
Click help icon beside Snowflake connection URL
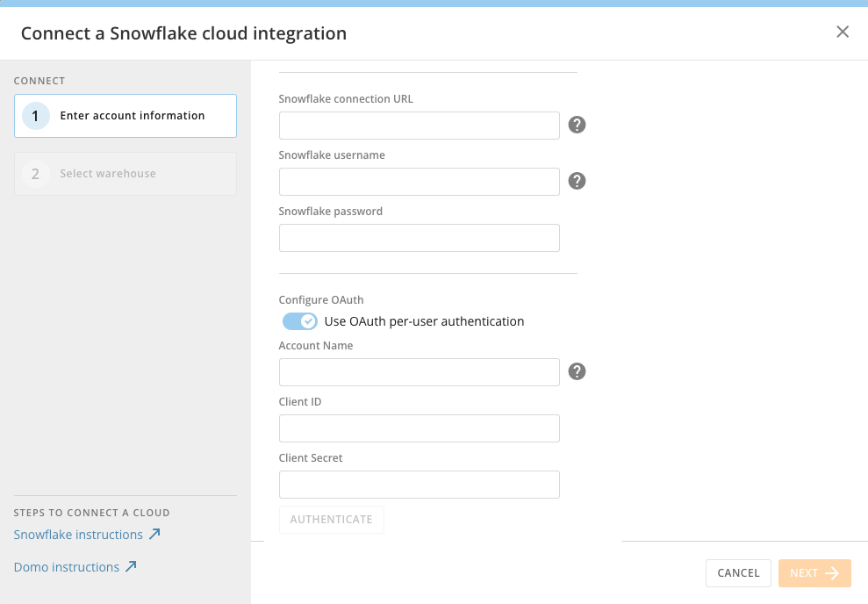pyautogui.click(x=577, y=125)
